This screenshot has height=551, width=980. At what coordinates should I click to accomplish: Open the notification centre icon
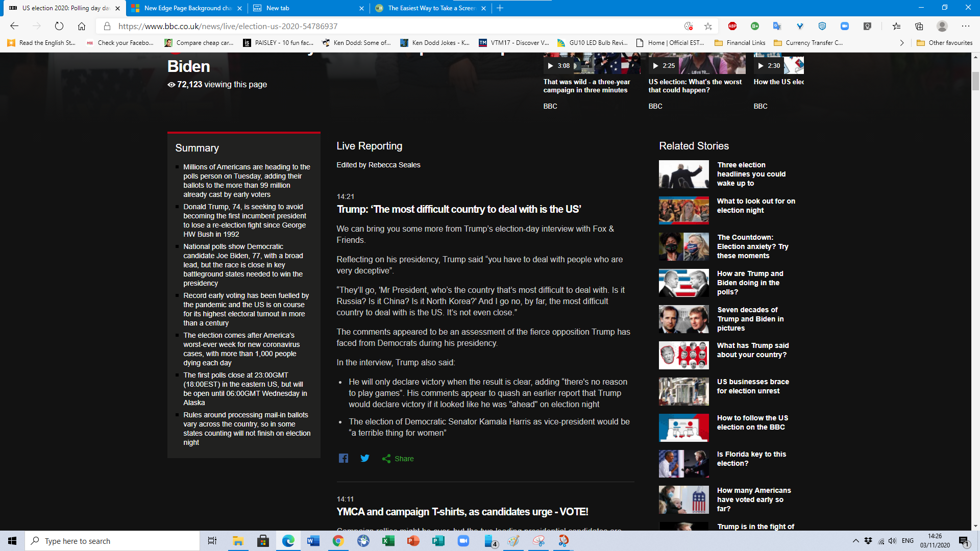pos(964,541)
